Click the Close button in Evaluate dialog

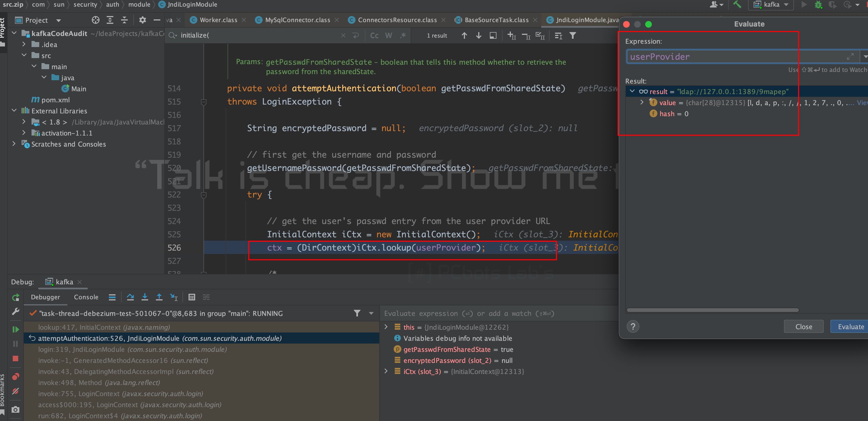804,327
